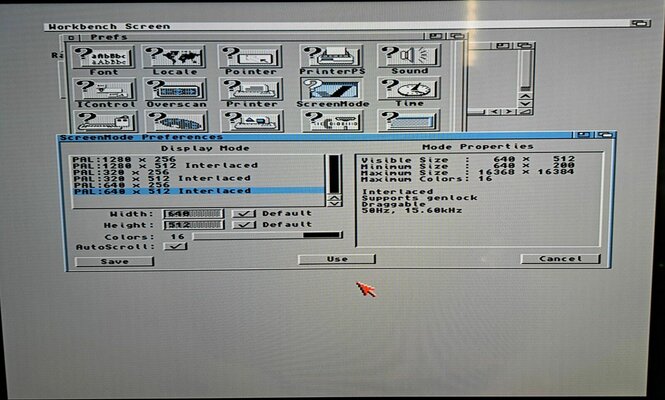This screenshot has width=665, height=400.
Task: Click the rear window's scroll down arrow
Action: tap(525, 104)
